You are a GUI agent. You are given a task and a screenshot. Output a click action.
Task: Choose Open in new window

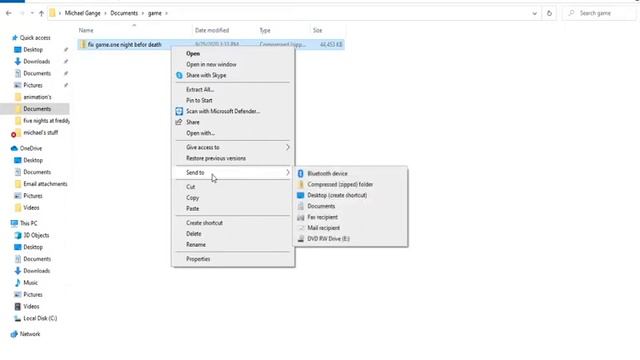pyautogui.click(x=211, y=64)
